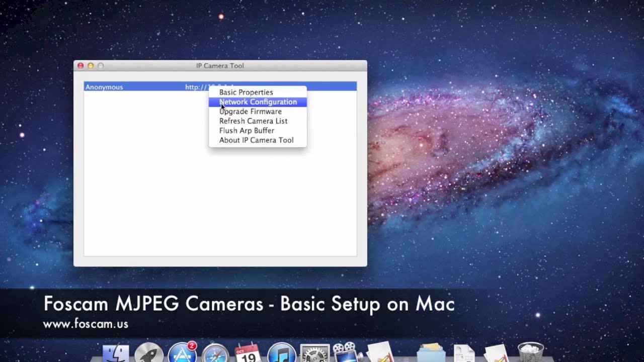The height and width of the screenshot is (362, 644).
Task: Open Safari compass icon in dock
Action: click(x=215, y=352)
